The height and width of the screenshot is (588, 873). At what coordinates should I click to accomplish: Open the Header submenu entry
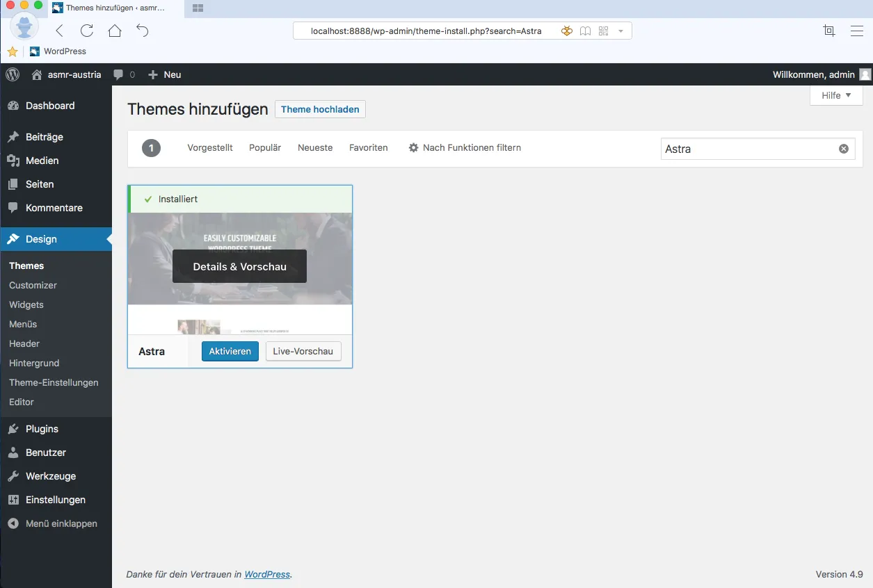click(x=24, y=343)
